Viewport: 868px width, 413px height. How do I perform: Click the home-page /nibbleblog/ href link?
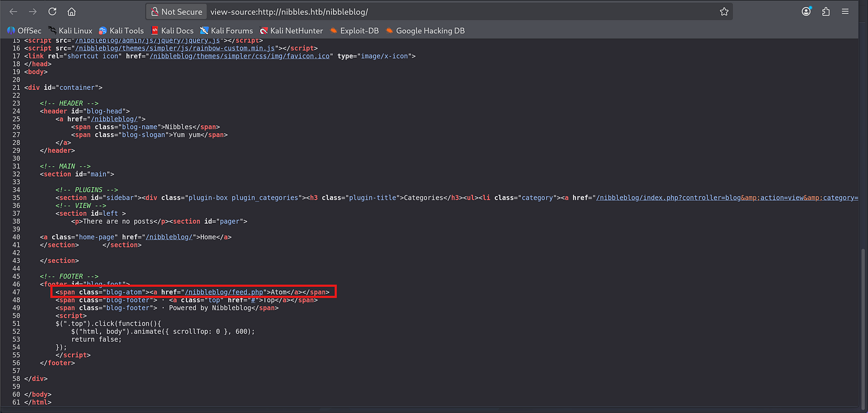(x=170, y=237)
